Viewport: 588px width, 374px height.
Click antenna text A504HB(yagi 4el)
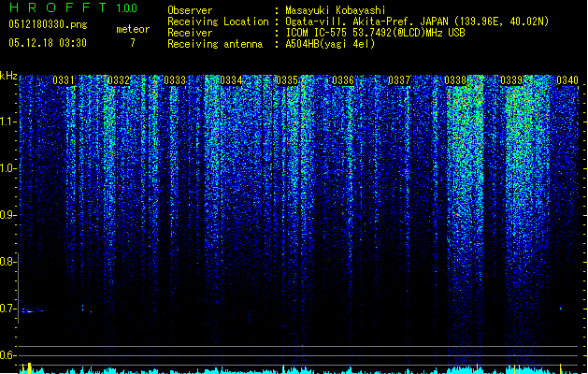pyautogui.click(x=330, y=44)
